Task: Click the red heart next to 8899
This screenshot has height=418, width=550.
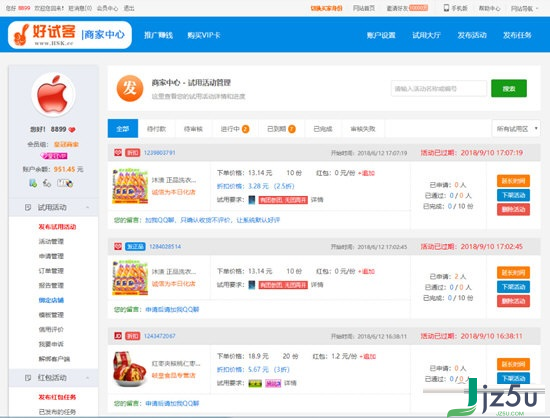Action: (x=72, y=130)
